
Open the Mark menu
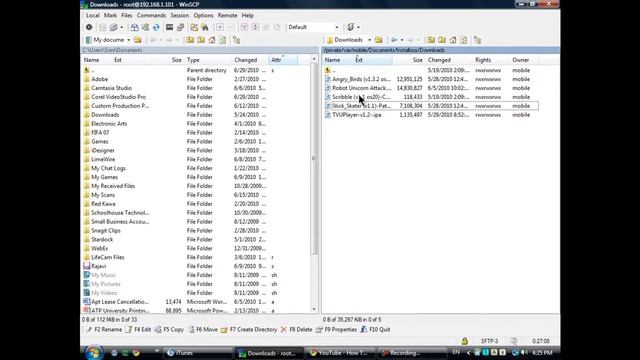(x=110, y=15)
